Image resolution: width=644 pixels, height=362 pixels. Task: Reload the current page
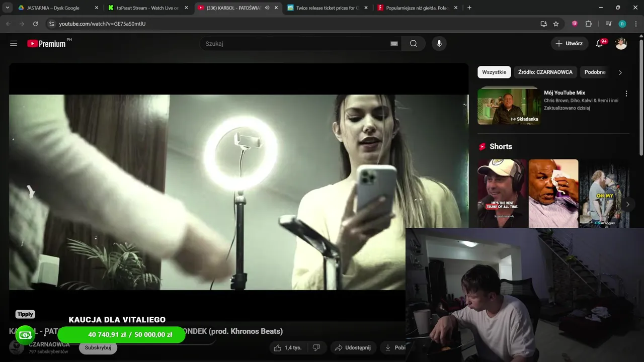pos(35,24)
